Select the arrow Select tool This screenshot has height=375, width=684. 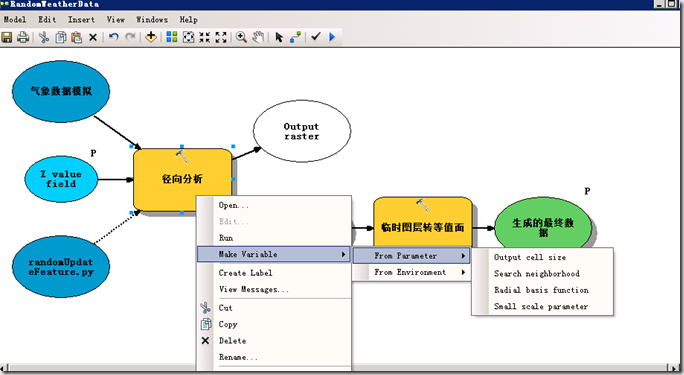pyautogui.click(x=279, y=37)
